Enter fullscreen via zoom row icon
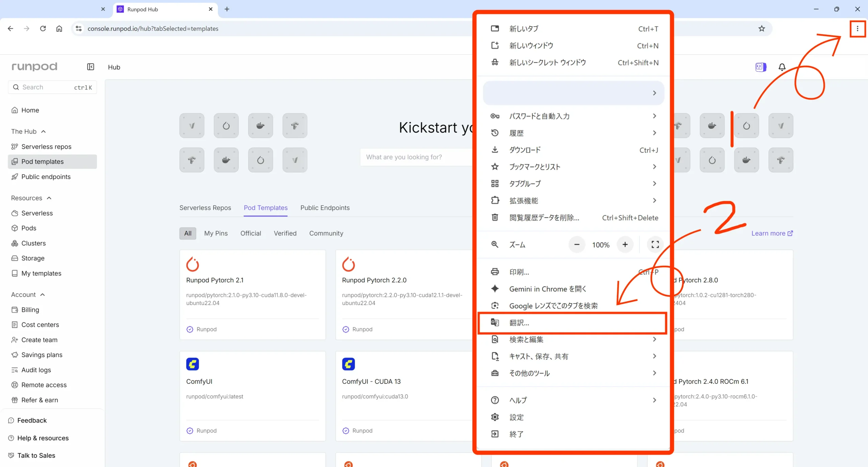868x467 pixels. tap(655, 244)
